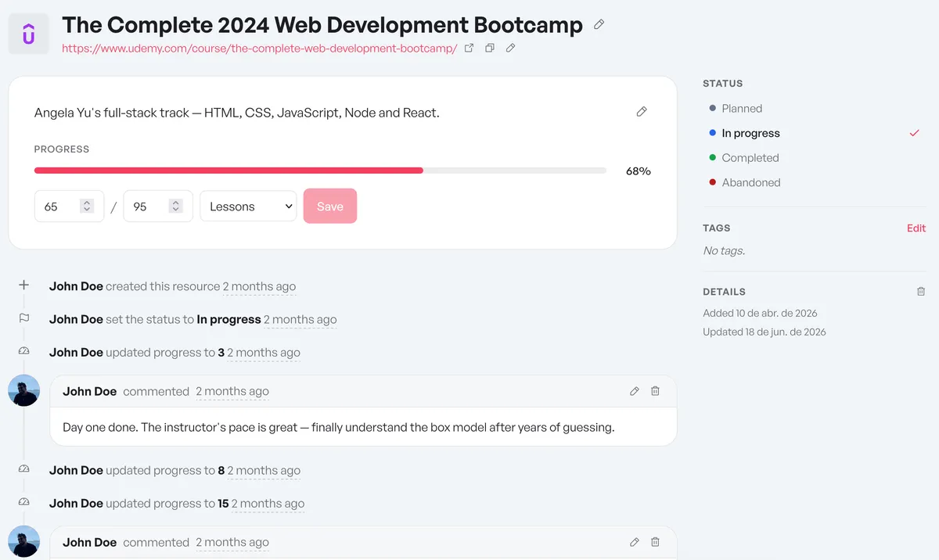Delete the resource using the Details trash icon

921,292
